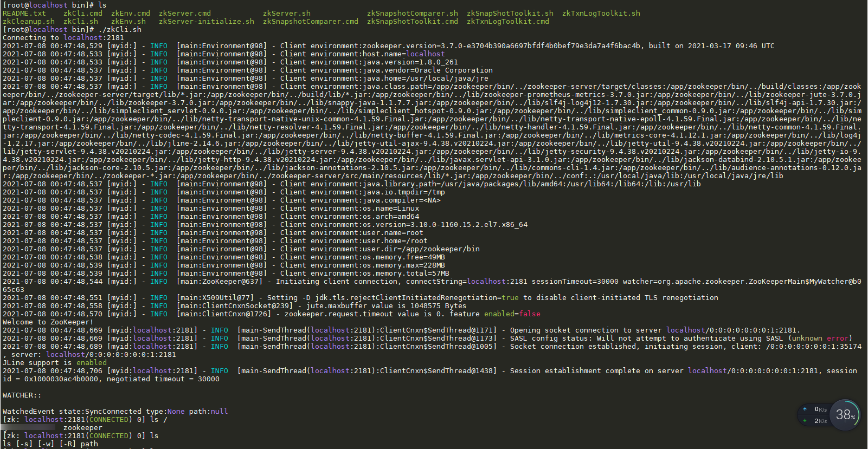The image size is (868, 449).
Task: Select the zkSnapShotToolkit.cmd file name
Action: pos(413,21)
